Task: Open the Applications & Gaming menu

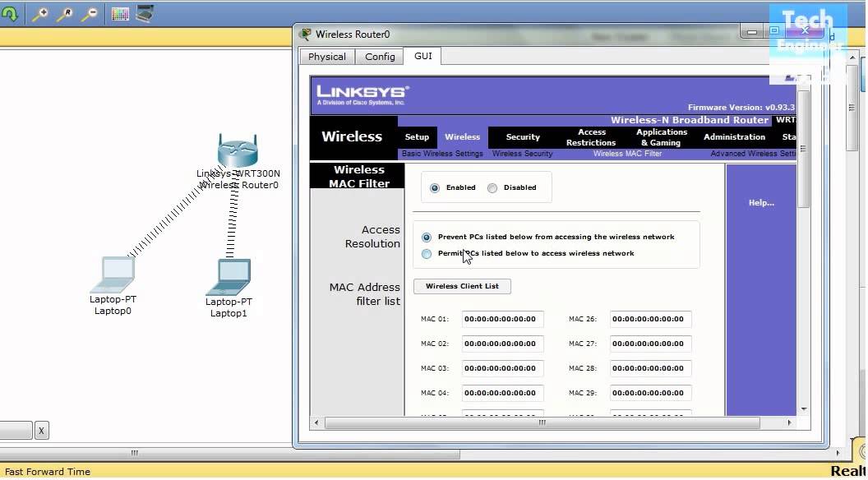Action: coord(662,136)
